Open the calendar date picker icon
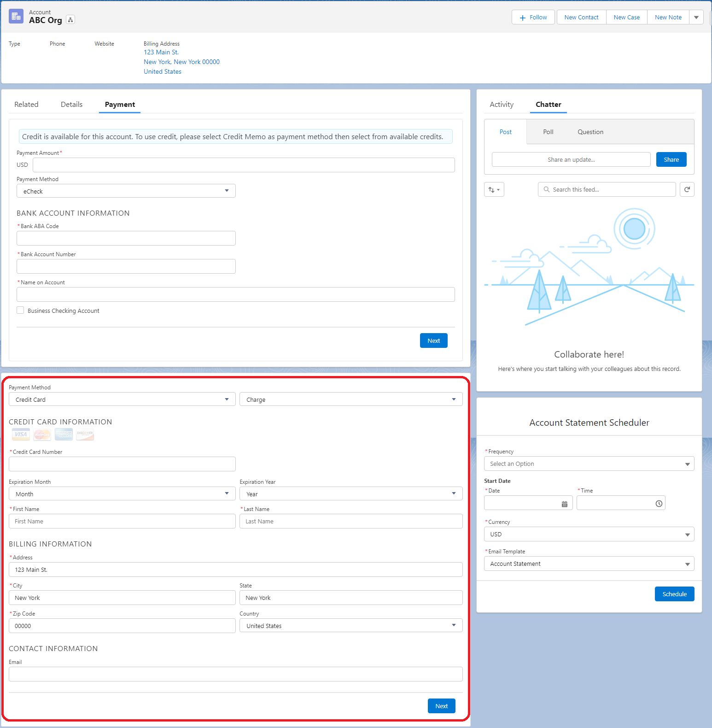Image resolution: width=712 pixels, height=728 pixels. coord(564,504)
